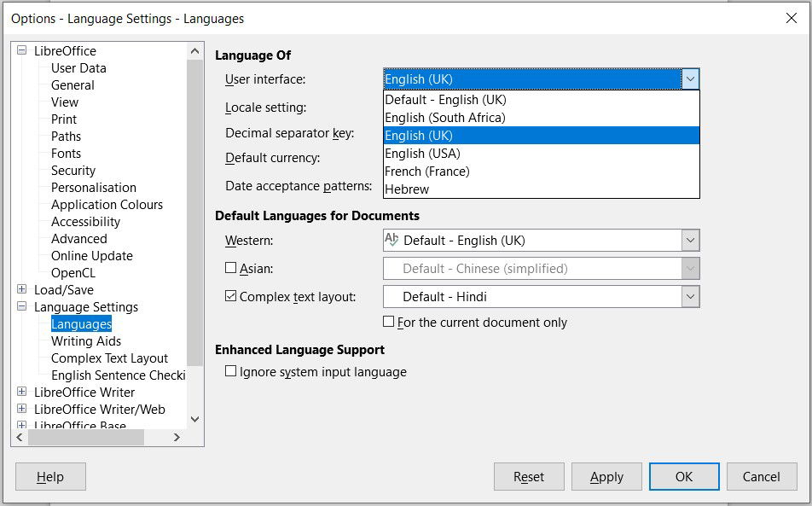812x506 pixels.
Task: Open the Accessibility options page
Action: point(85,222)
